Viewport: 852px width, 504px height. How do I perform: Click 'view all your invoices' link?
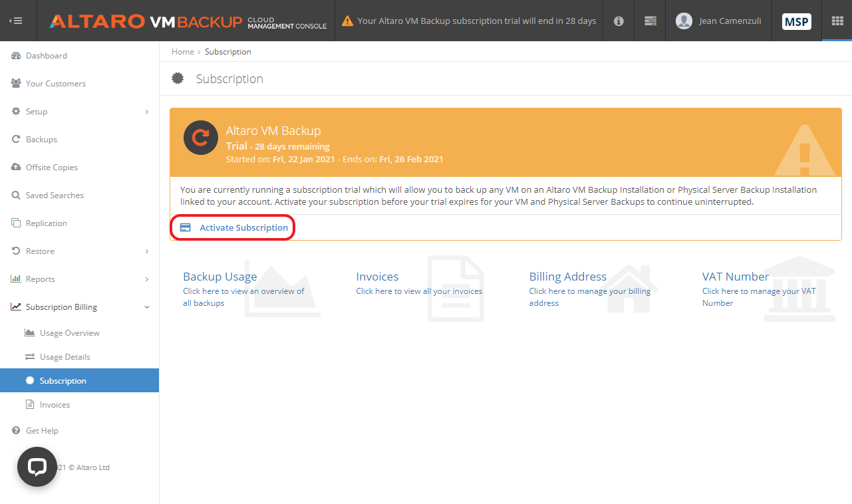coord(419,291)
